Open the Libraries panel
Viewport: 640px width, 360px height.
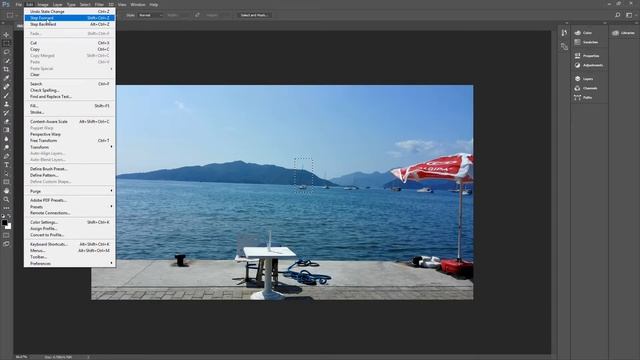click(x=624, y=33)
